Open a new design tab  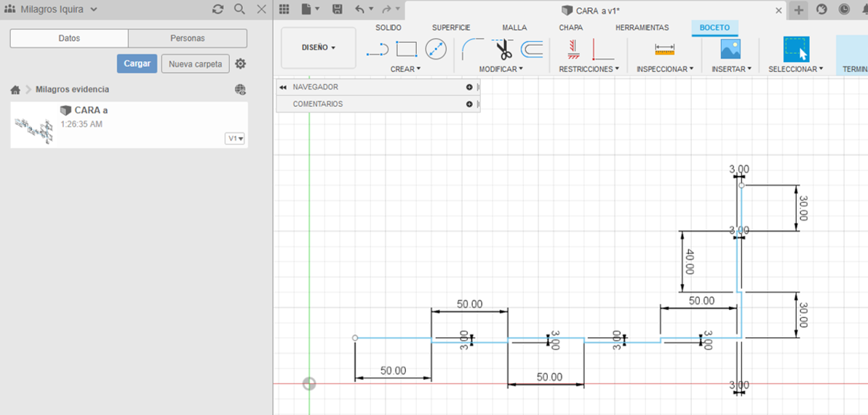(798, 9)
